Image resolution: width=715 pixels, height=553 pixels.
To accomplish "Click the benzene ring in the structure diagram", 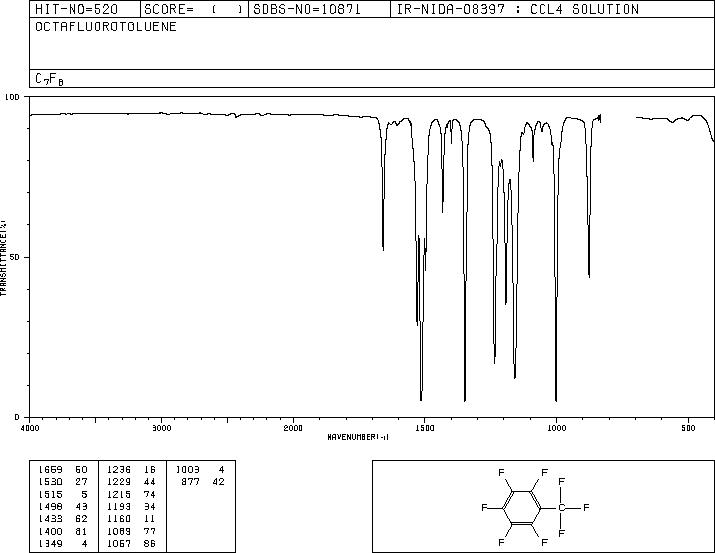I will 522,507.
